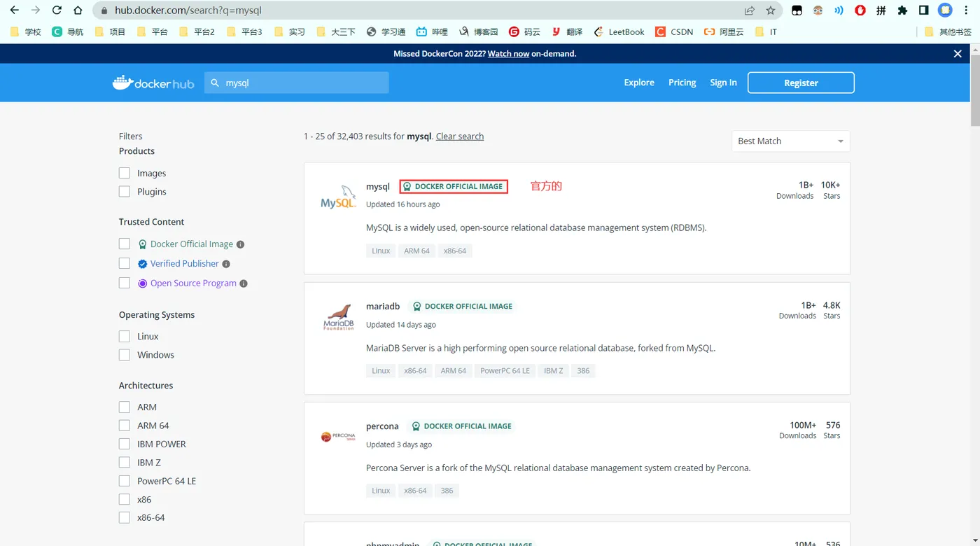The width and height of the screenshot is (980, 546).
Task: Open the 翻译 bookmark
Action: 568,31
